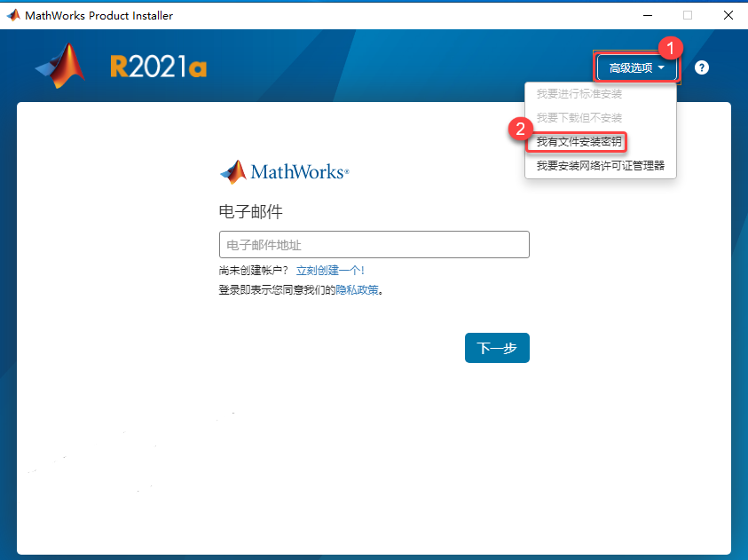Click the 电子邮件 heading label

(250, 212)
